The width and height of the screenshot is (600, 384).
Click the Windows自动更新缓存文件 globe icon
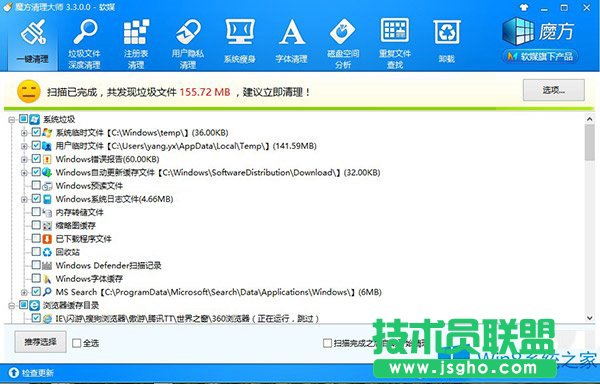[x=47, y=172]
